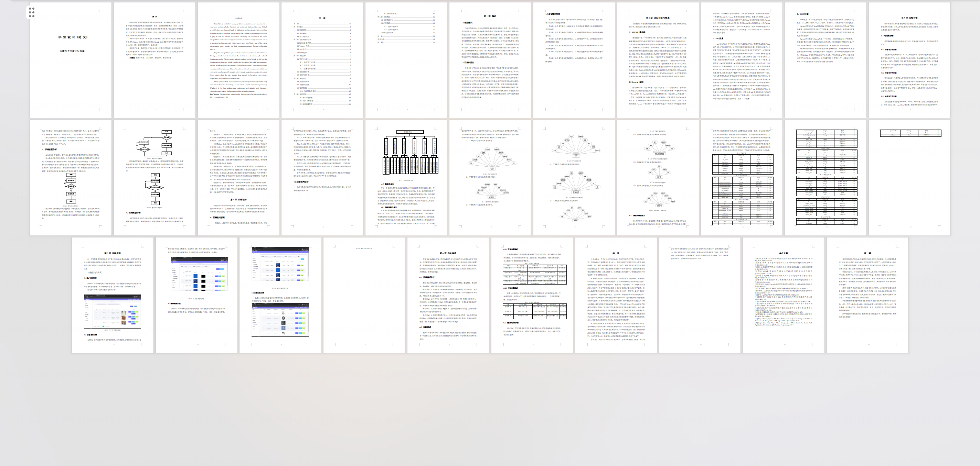Open the page with two flowcharts
This screenshot has height=466, width=980.
pyautogui.click(x=155, y=178)
